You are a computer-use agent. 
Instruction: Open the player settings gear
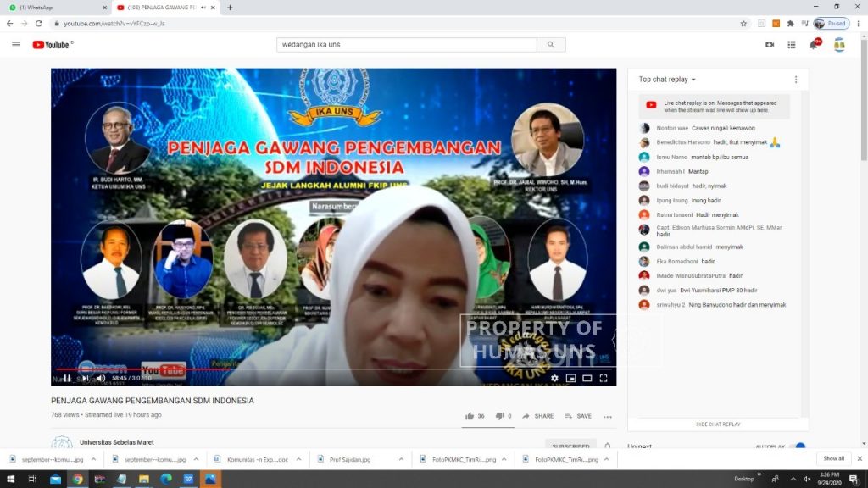click(554, 379)
